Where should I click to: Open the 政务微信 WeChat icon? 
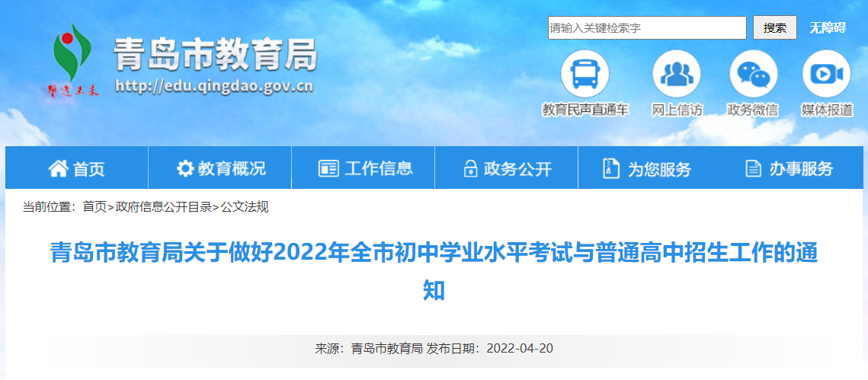pyautogui.click(x=753, y=74)
